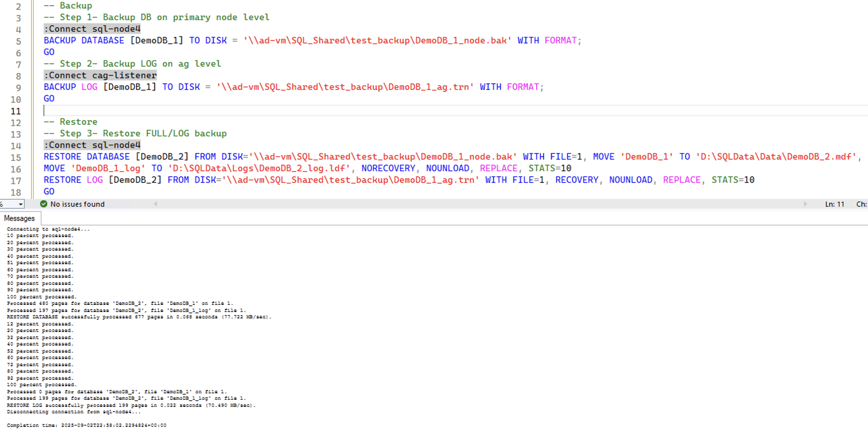Click the 'Completion time' message line
This screenshot has height=436, width=868.
(x=86, y=426)
